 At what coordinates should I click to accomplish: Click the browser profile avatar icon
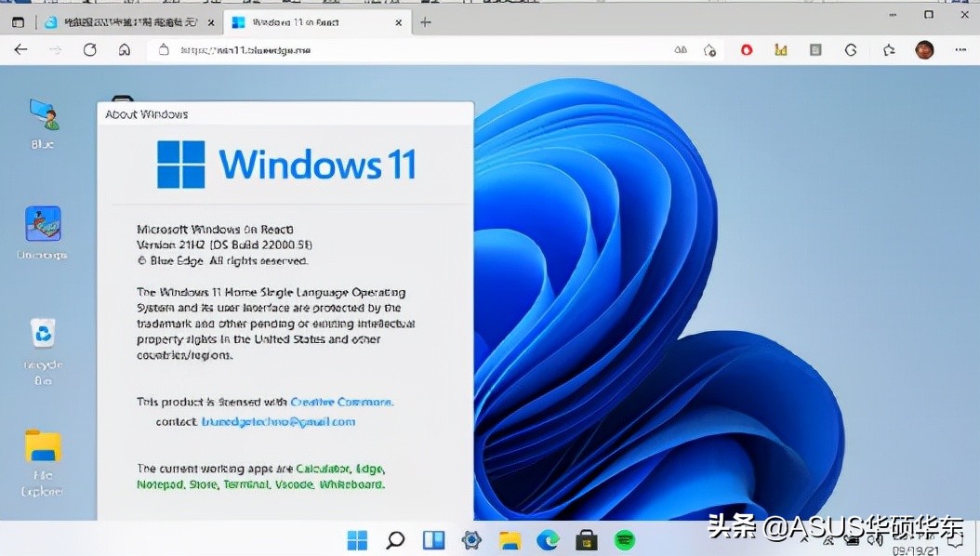click(x=923, y=49)
